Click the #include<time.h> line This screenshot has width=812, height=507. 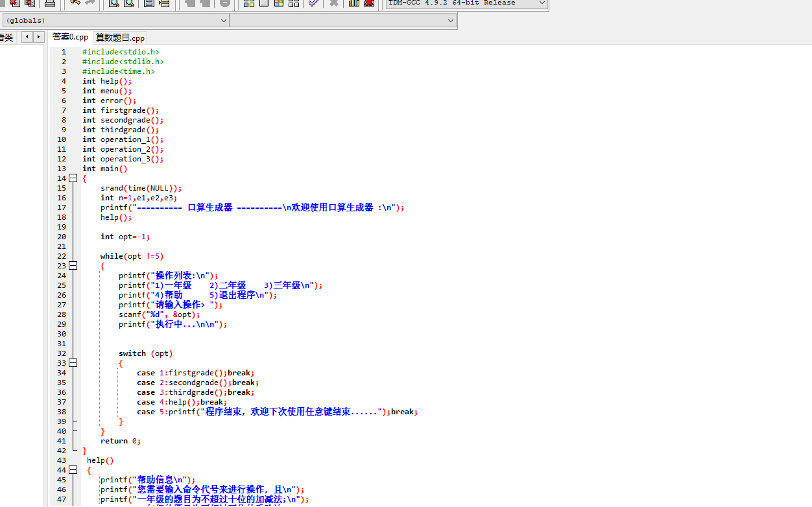tap(118, 71)
